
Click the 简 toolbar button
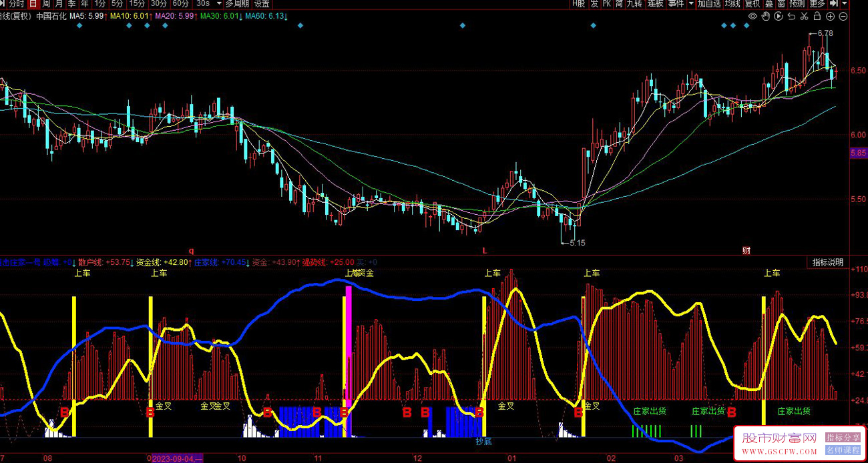pos(620,3)
